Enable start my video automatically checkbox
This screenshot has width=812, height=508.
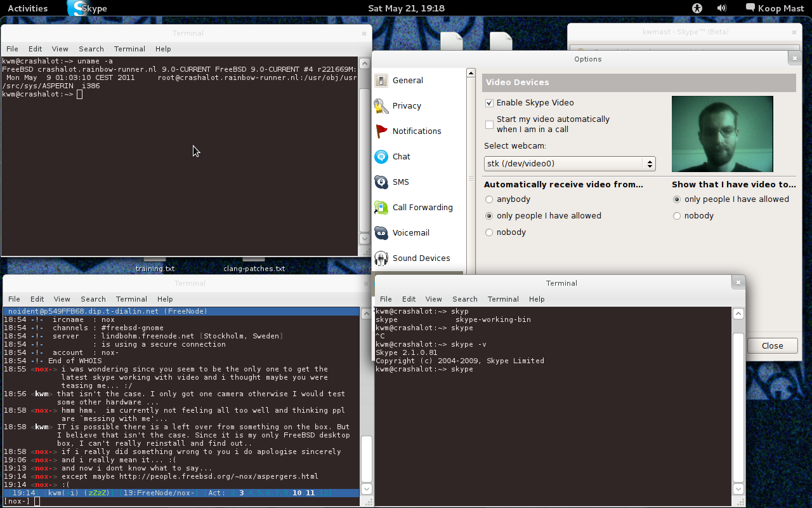[489, 124]
